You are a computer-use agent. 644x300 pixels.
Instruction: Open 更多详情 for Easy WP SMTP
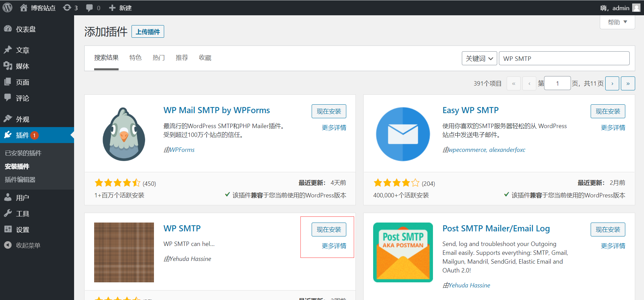(x=613, y=128)
